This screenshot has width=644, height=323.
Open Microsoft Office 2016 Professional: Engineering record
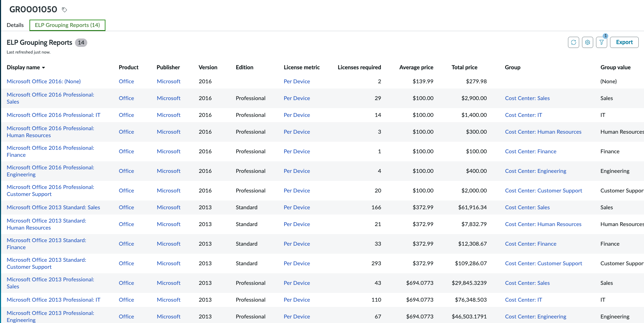tap(50, 171)
